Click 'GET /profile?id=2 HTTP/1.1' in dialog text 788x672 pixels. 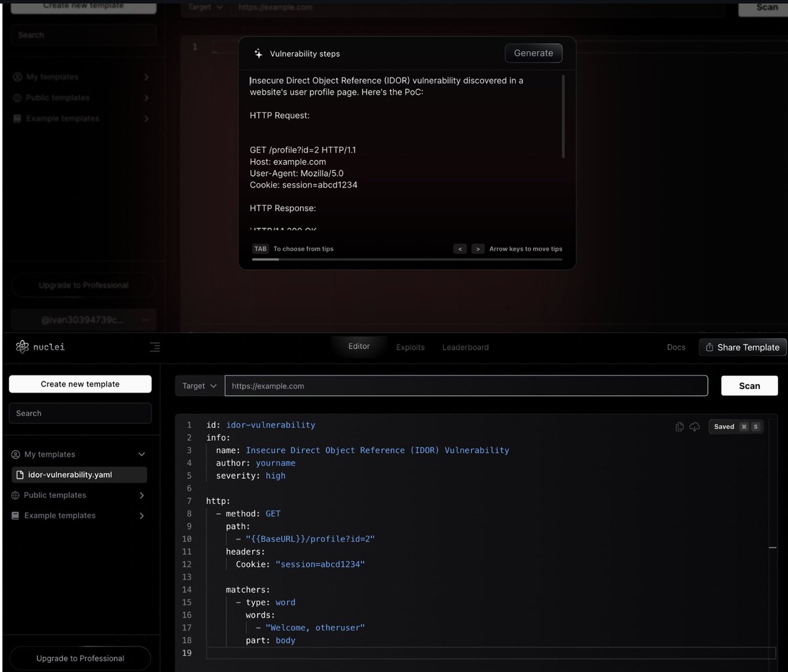click(303, 150)
